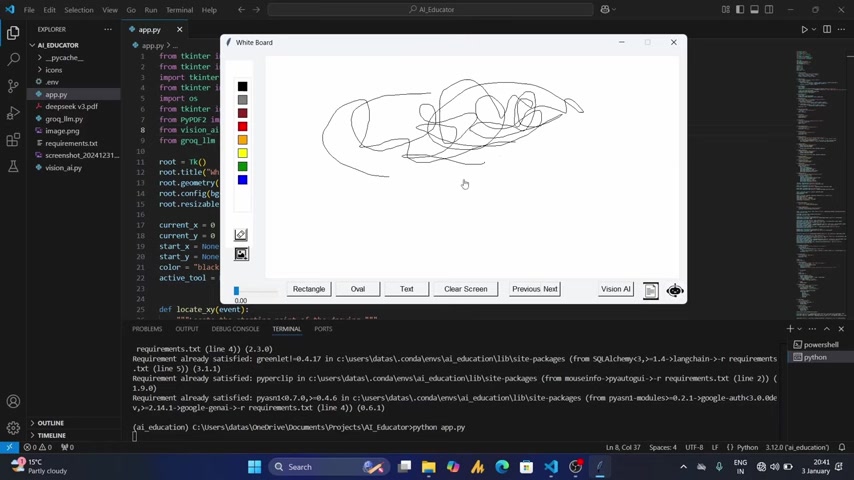Screen dimensions: 854x480
Task: Open the run dropdown arrow beside play
Action: 814,29
